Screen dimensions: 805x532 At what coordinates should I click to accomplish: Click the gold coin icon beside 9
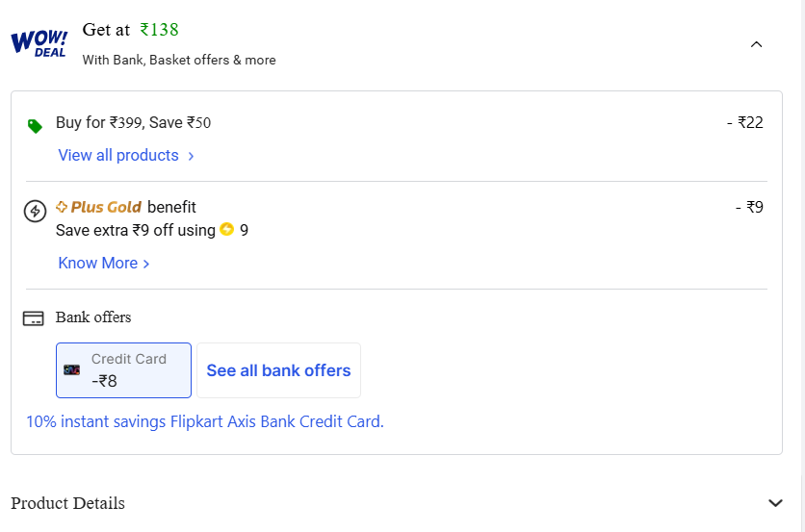pyautogui.click(x=227, y=230)
